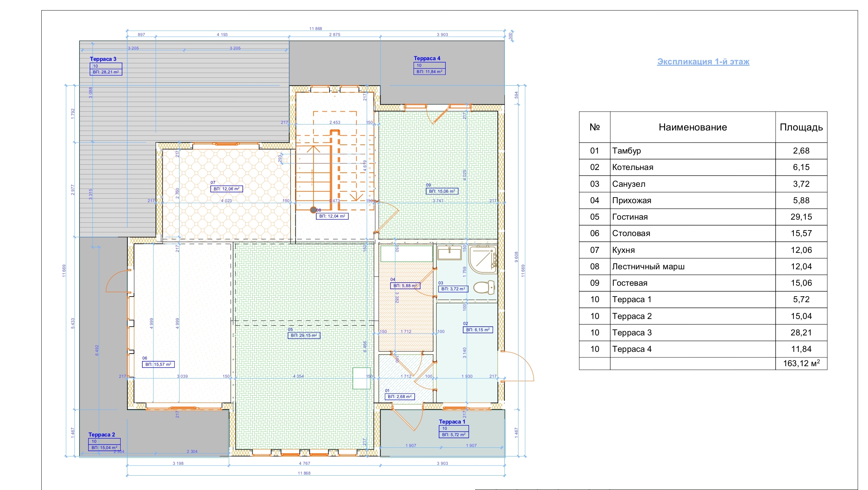Select the Терраса 1 label near the entrance

tap(452, 422)
